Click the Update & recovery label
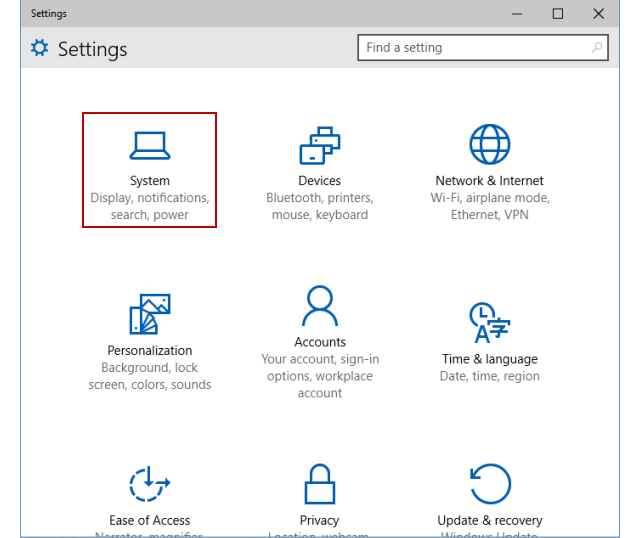 [x=490, y=520]
